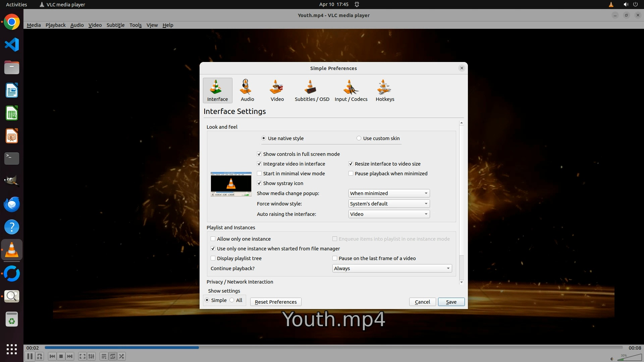Screen dimensions: 644x362
Task: Open the Subtitle menu
Action: [x=115, y=25]
